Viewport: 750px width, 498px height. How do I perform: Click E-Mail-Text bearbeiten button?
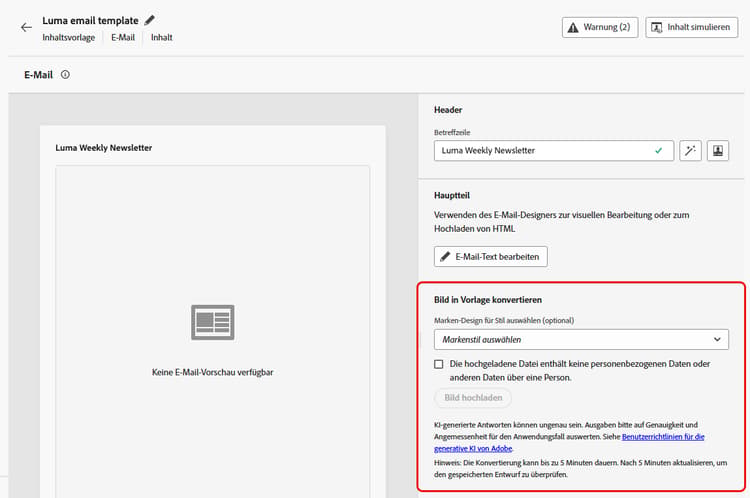tap(491, 256)
